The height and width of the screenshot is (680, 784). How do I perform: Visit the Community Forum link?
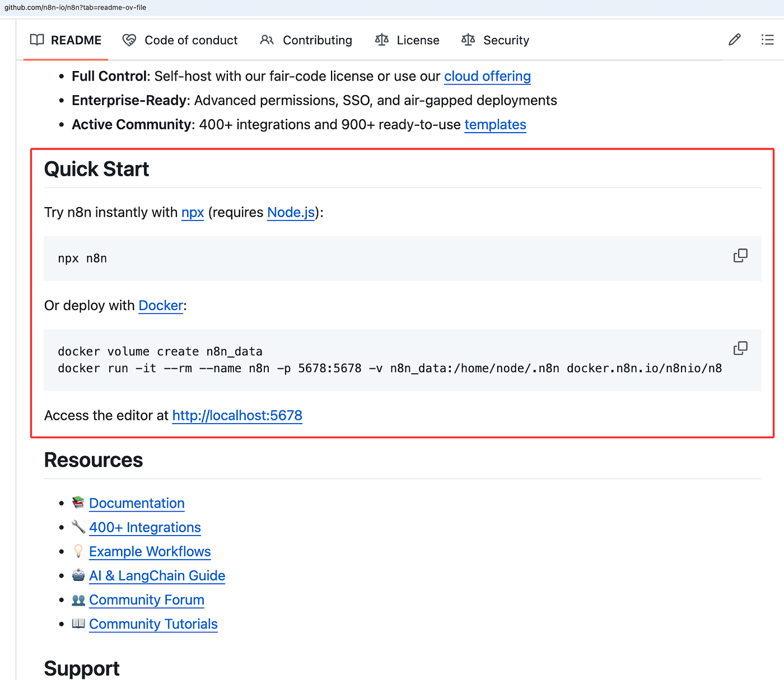pyautogui.click(x=146, y=599)
